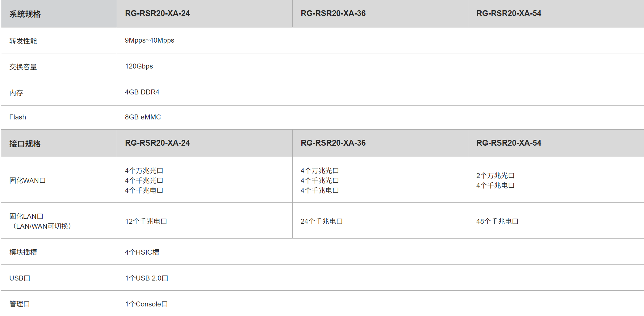This screenshot has height=316, width=644.
Task: Click the 24个千兆电口 LAN cell
Action: pyautogui.click(x=321, y=221)
